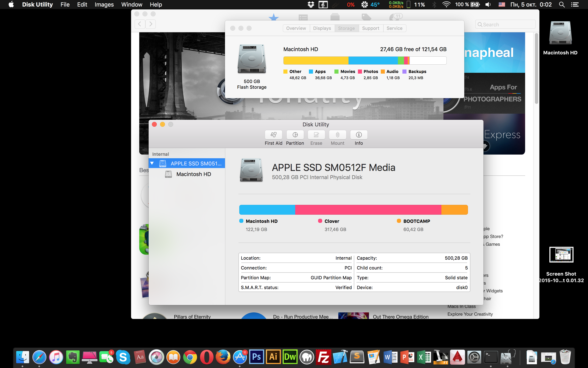
Task: Click the BOOTCAMP legend label
Action: [x=416, y=221]
